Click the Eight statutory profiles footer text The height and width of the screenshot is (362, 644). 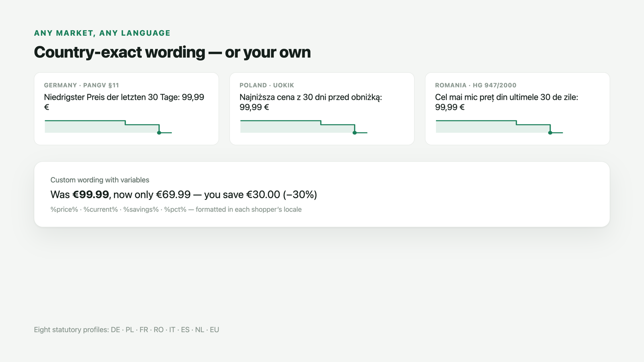point(126,330)
